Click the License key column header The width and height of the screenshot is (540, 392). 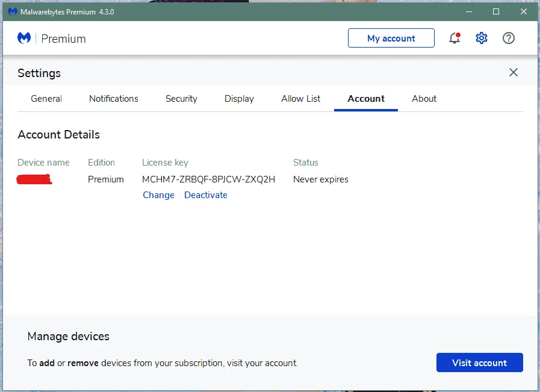pos(165,163)
